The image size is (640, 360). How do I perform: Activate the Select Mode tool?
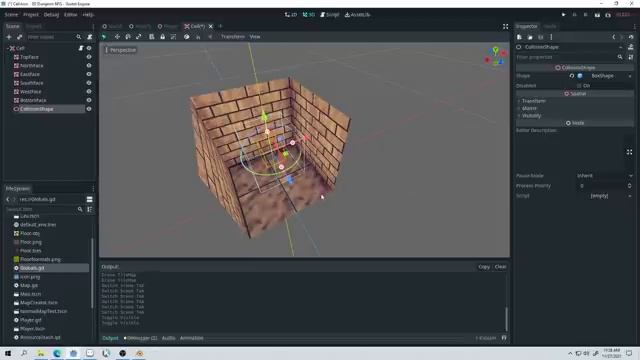point(104,37)
